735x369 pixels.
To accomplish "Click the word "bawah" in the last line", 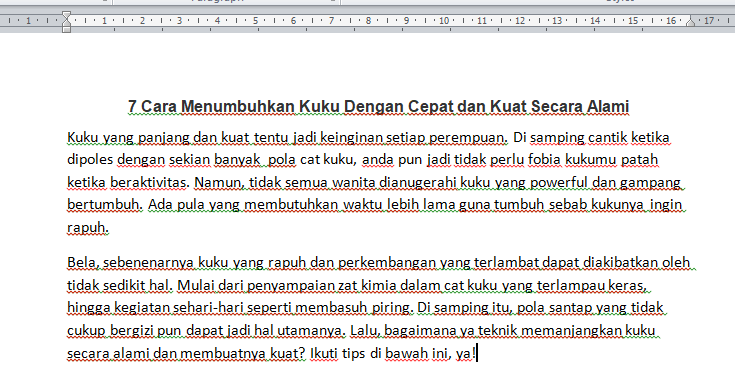I will (406, 353).
